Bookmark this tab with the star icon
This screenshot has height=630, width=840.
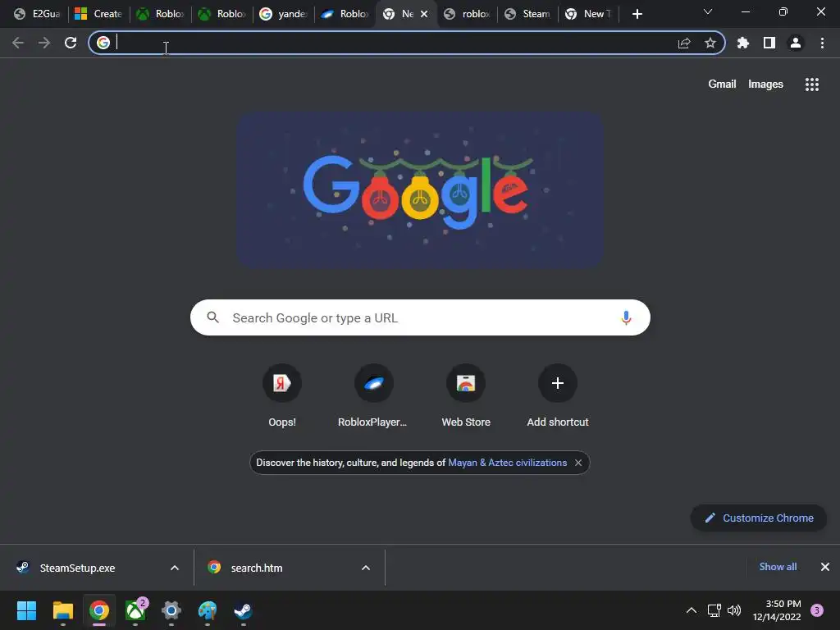tap(710, 43)
